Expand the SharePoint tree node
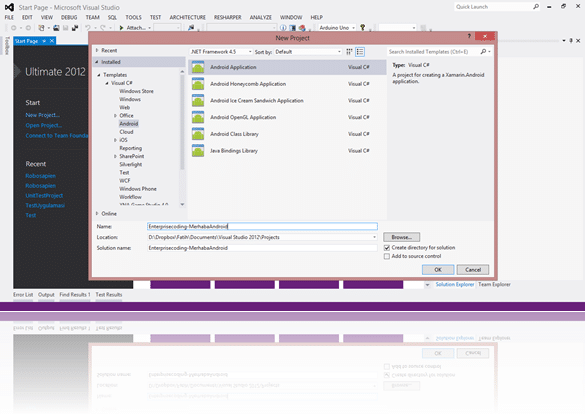The image size is (585, 414). click(x=115, y=156)
